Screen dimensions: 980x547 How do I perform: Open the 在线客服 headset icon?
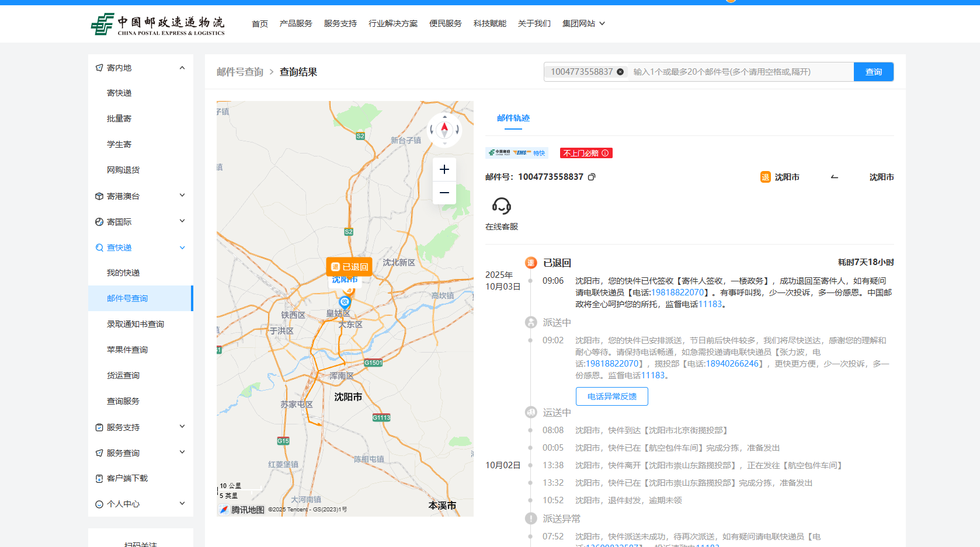[501, 206]
